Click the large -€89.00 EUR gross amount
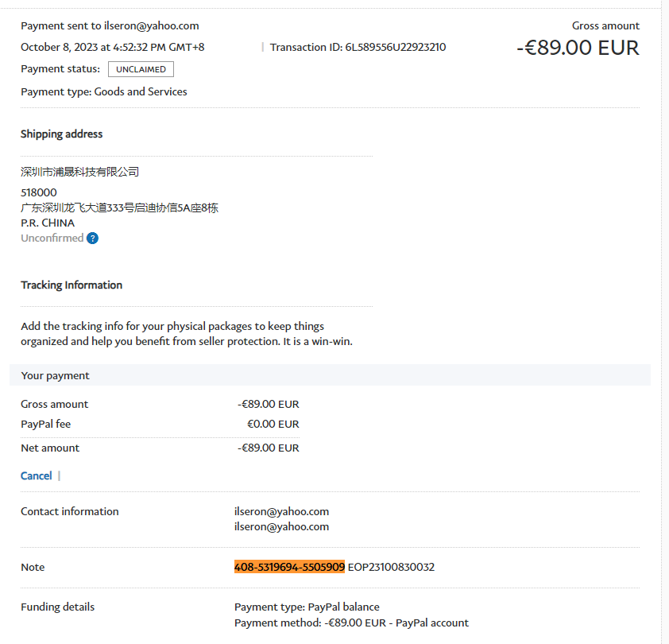Viewport: 669px width, 644px height. tap(578, 48)
